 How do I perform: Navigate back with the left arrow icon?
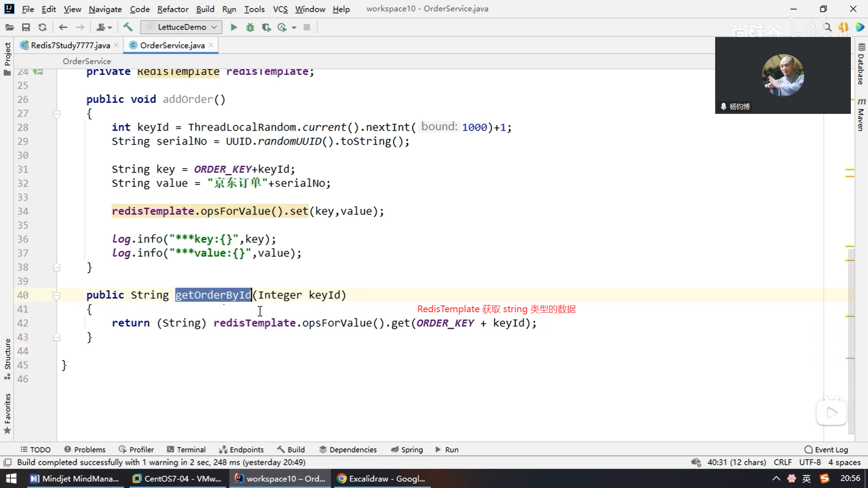(63, 28)
